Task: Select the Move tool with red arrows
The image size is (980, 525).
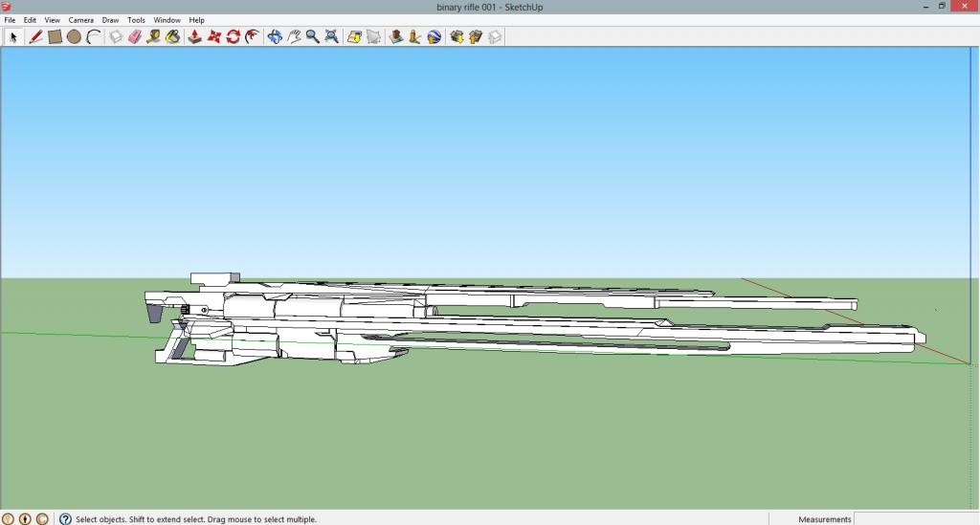Action: point(214,37)
